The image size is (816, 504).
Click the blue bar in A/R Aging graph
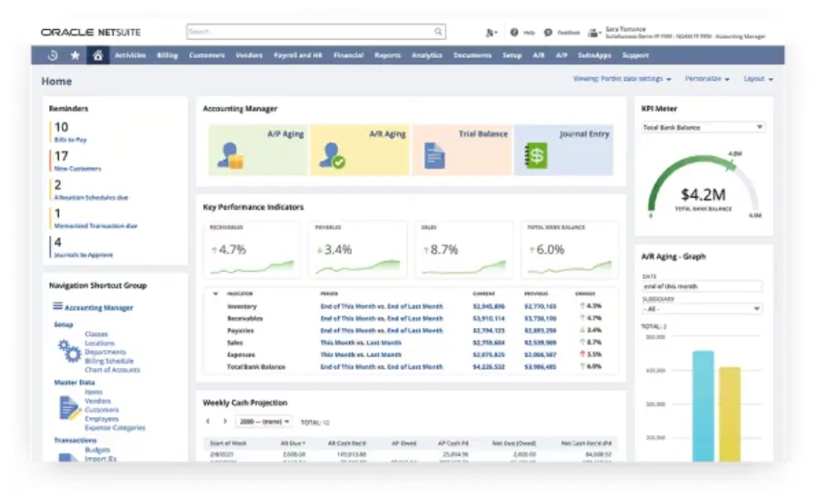(703, 406)
